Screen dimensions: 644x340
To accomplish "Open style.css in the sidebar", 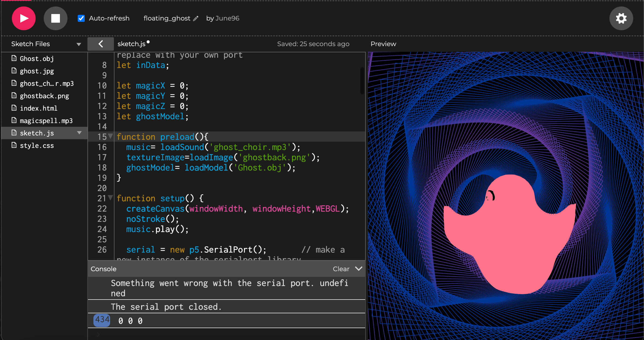I will [x=37, y=145].
